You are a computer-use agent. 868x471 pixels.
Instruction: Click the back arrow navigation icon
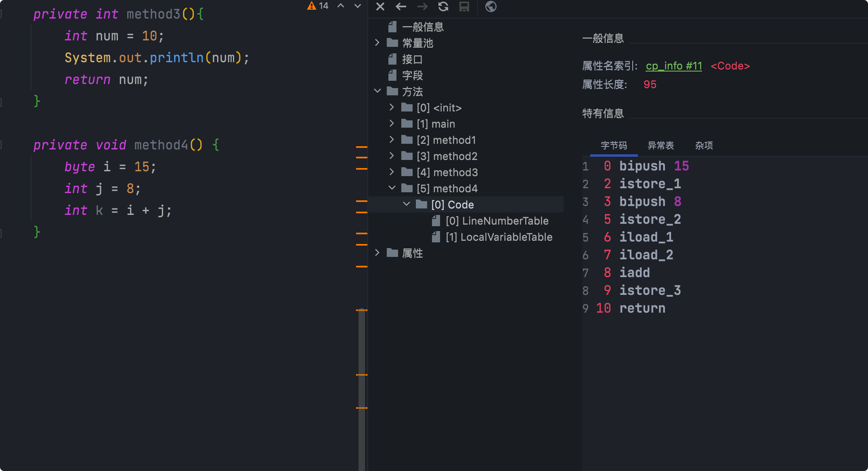(x=401, y=6)
